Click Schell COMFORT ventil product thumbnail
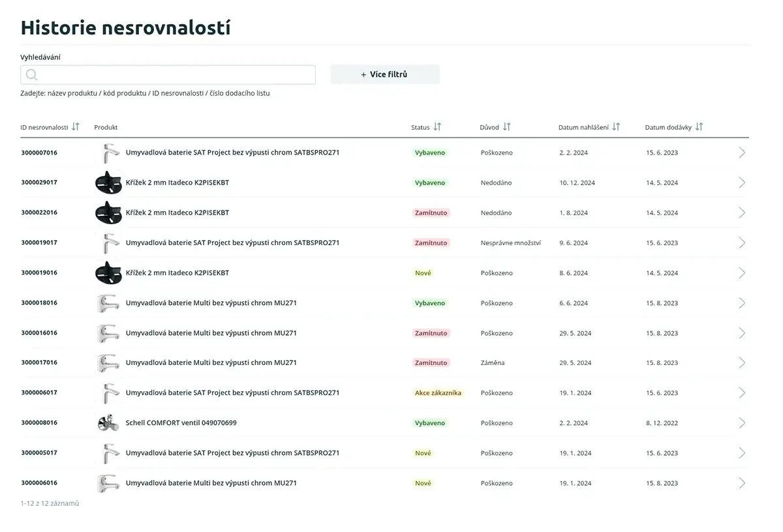Viewport: 783px width, 532px height. (x=108, y=423)
